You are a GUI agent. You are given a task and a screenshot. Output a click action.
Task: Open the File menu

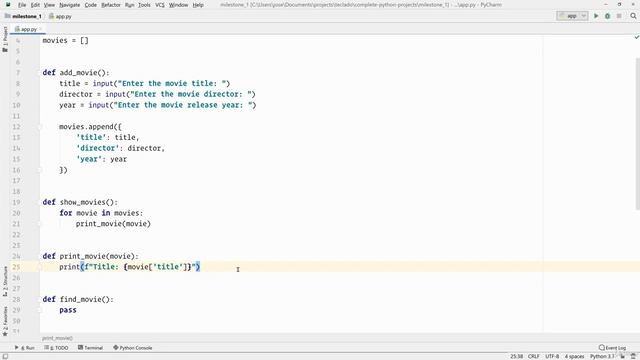pyautogui.click(x=22, y=5)
